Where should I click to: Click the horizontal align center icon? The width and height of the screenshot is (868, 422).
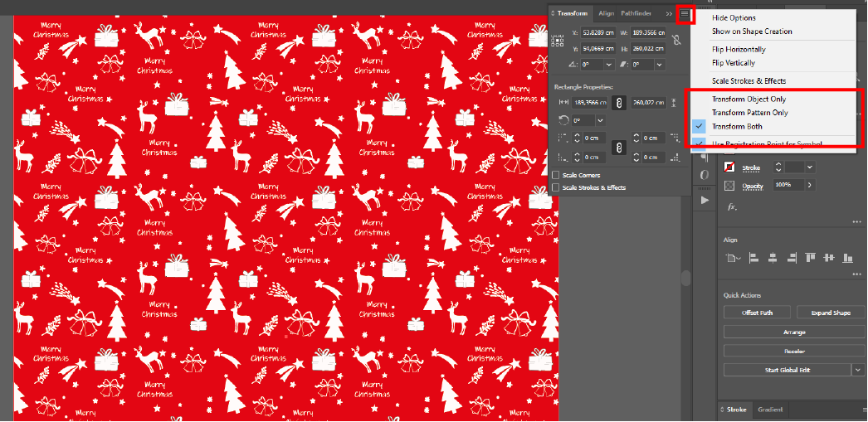773,259
